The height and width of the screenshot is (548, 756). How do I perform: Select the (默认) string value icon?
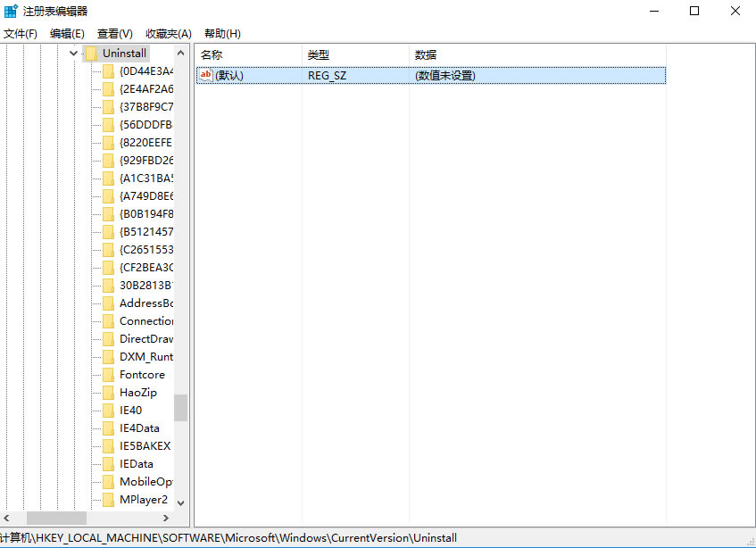[206, 75]
